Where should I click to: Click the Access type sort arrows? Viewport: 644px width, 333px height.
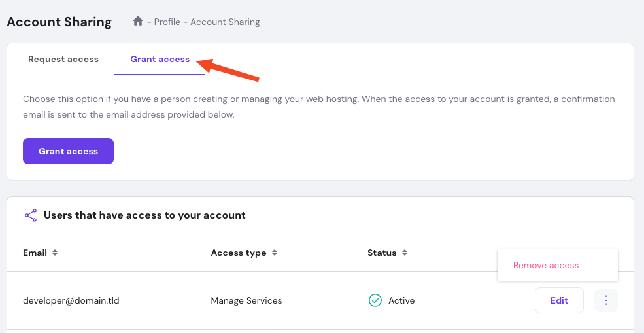[x=275, y=253]
